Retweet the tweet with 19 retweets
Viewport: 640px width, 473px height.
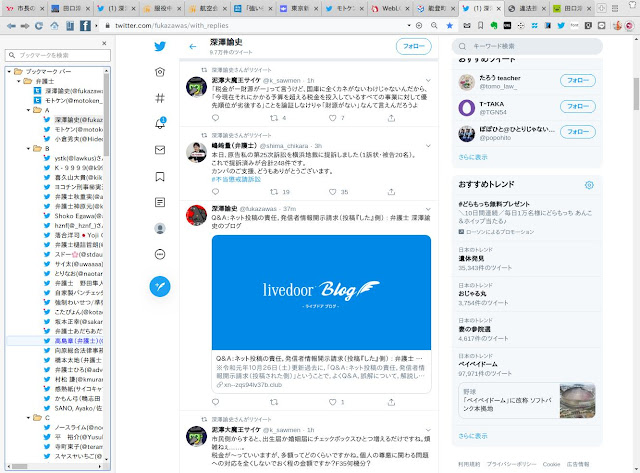point(274,192)
